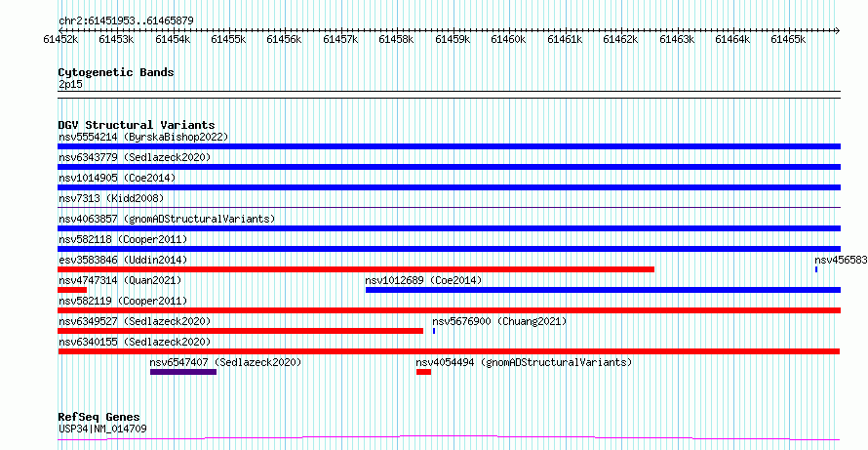The width and height of the screenshot is (868, 450).
Task: Click the short red nsv4054494 gnomAD bar
Action: pos(423,372)
